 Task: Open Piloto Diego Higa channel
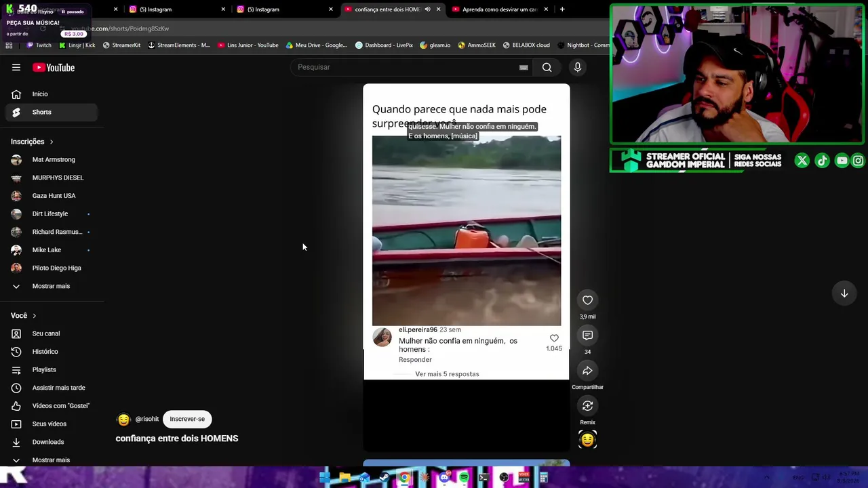coord(51,268)
